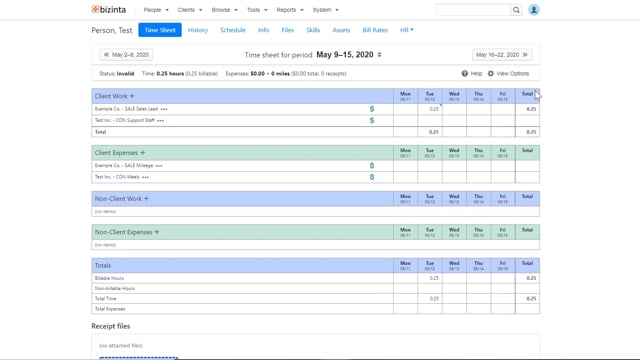Screen dimensions: 640x360
Task: Open the Tools menu
Action: [257, 10]
